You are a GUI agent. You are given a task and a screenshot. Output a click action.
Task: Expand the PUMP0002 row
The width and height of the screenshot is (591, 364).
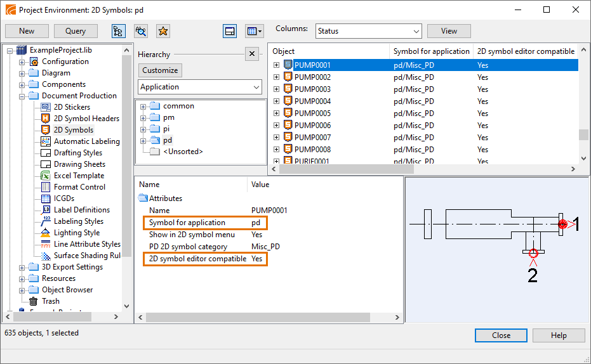[276, 77]
